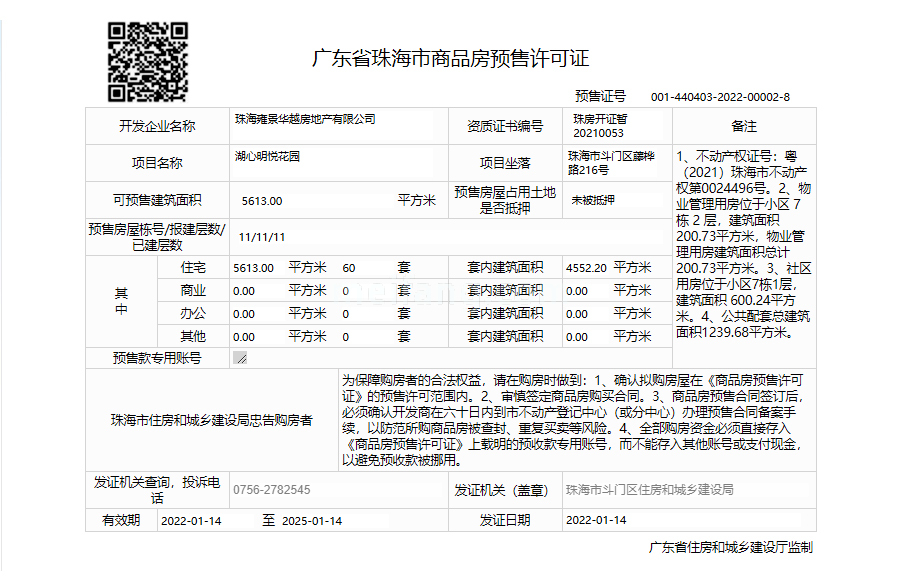Click the developer name field 珠海雍景华越房地产有限公司
This screenshot has height=584, width=900.
[339, 126]
